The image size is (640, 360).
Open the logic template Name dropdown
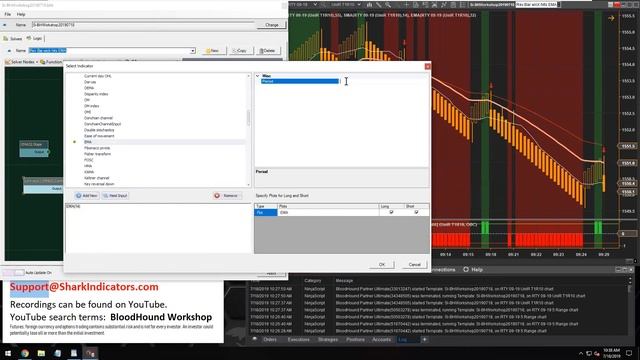pos(193,51)
